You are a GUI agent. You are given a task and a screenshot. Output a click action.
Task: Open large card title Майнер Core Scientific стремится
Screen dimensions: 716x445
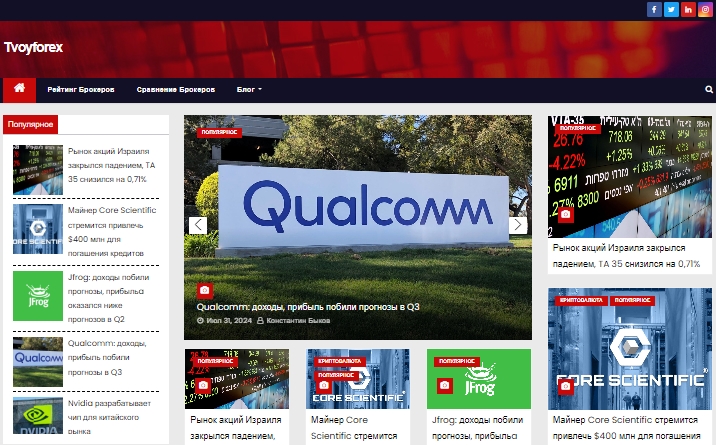(x=625, y=428)
